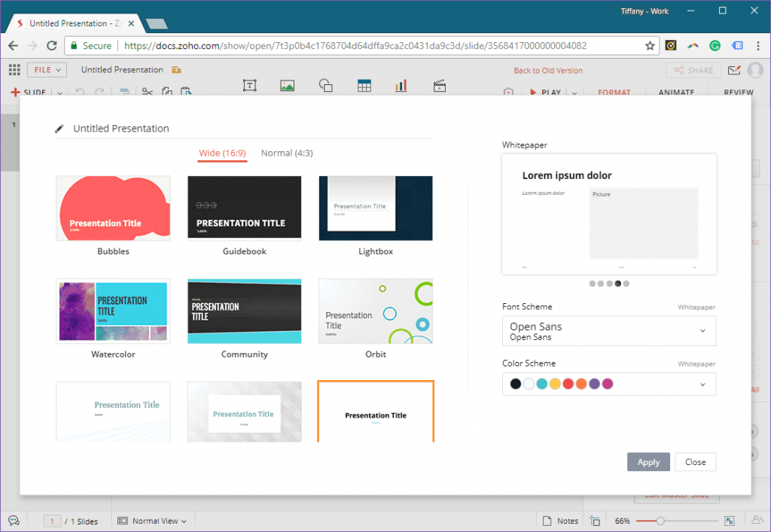Open the FILE menu

point(46,69)
